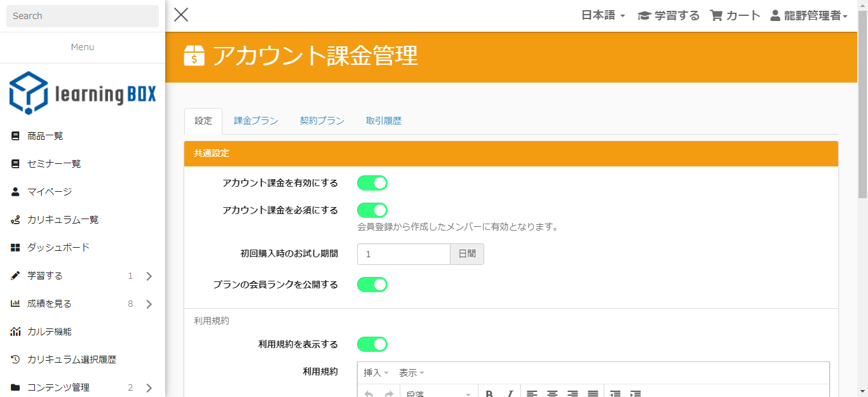868x397 pixels.
Task: Click the マイページ person icon in sidebar
Action: click(x=15, y=192)
